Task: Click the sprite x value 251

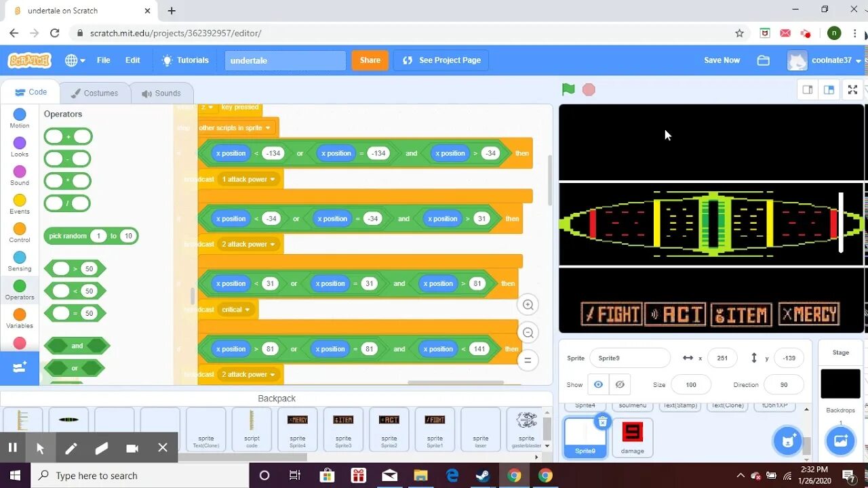Action: pyautogui.click(x=722, y=358)
